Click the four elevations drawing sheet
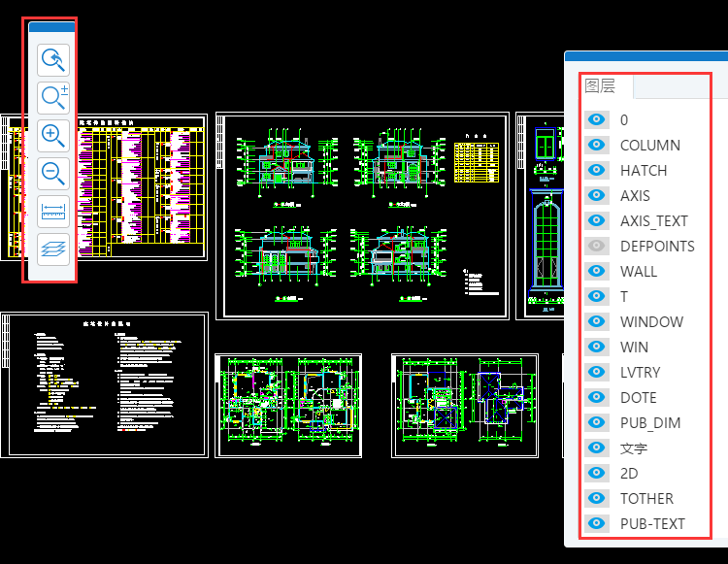 tap(363, 216)
